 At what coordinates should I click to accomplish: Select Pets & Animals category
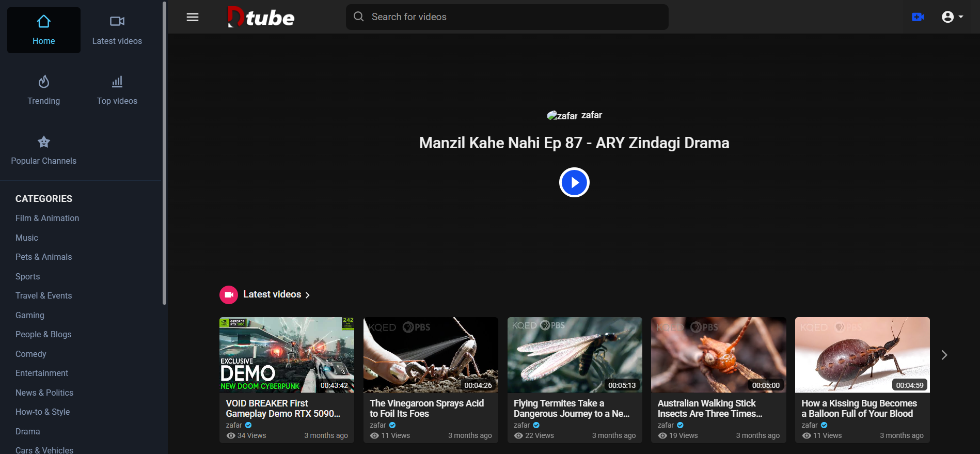point(44,257)
